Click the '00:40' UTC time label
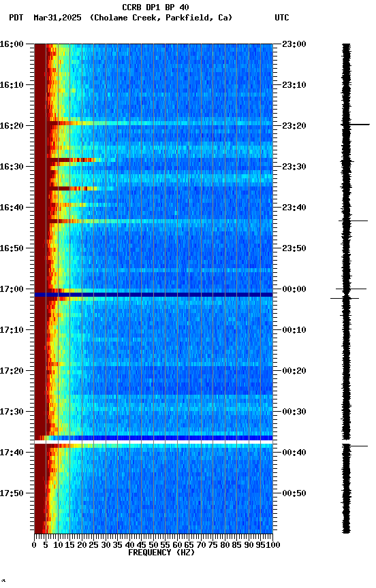Image resolution: width=376 pixels, height=588 pixels. point(294,453)
